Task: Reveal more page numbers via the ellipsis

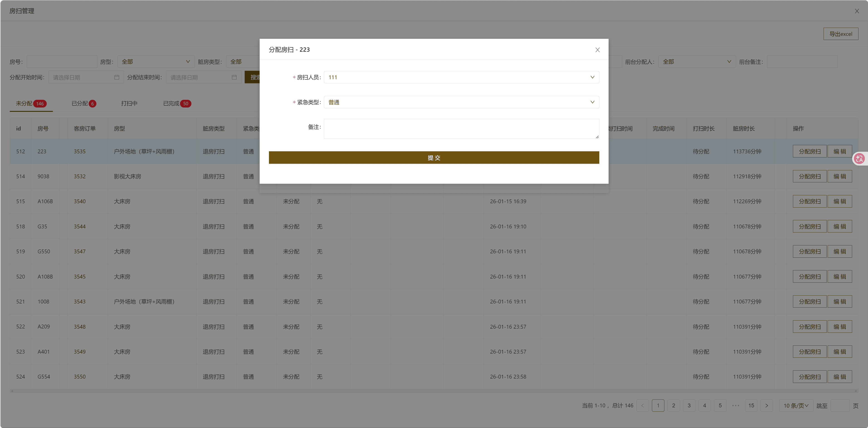Action: coord(735,405)
